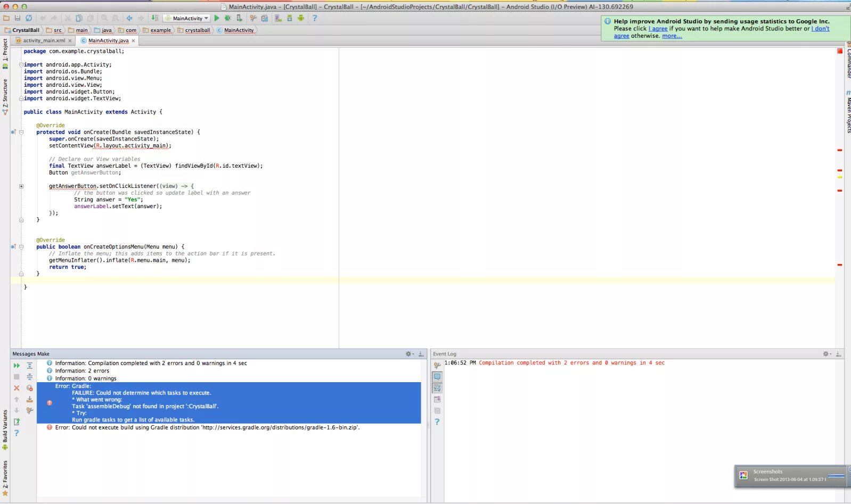
Task: Click the Save All disk icon
Action: [x=18, y=18]
